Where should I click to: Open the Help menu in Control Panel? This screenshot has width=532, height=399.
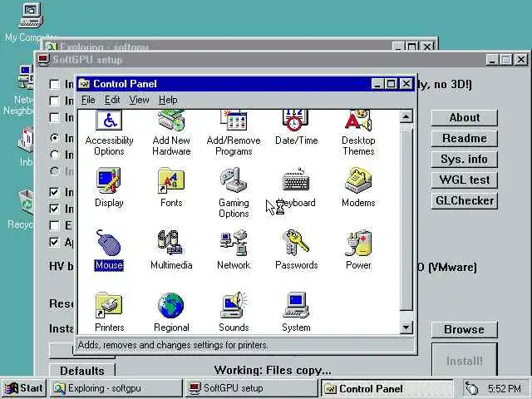tap(168, 100)
